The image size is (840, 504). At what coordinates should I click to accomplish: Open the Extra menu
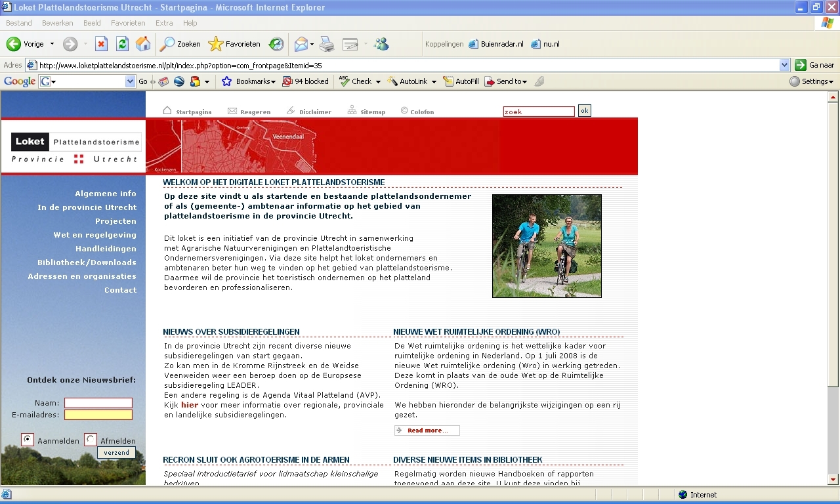pos(164,23)
